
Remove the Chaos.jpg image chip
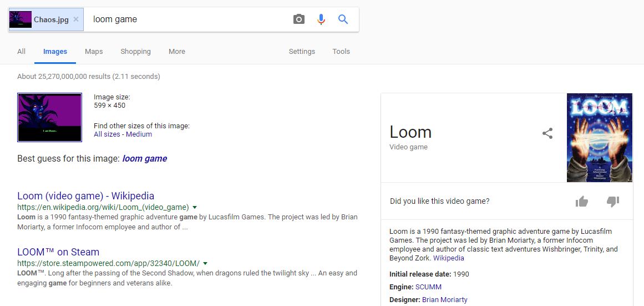point(76,19)
